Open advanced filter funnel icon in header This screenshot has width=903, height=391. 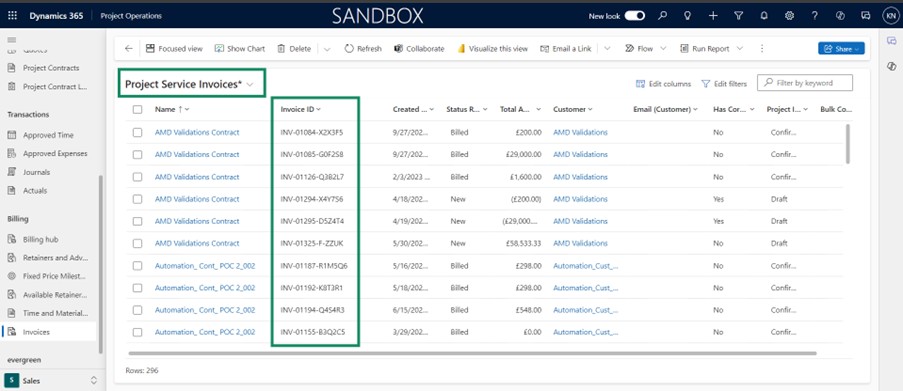(739, 16)
